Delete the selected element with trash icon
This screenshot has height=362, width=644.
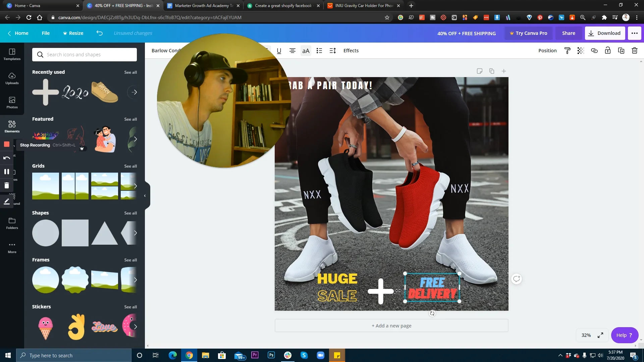[x=635, y=51]
